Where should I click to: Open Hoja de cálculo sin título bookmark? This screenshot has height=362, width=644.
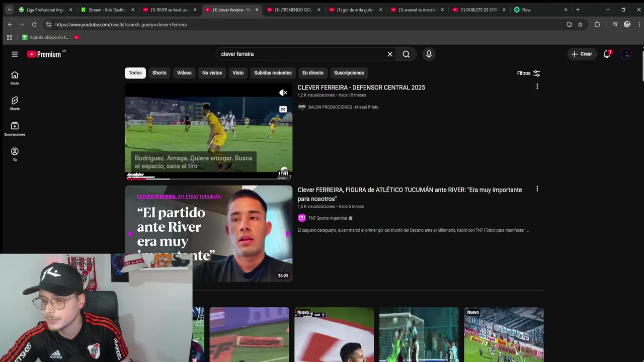(45, 37)
